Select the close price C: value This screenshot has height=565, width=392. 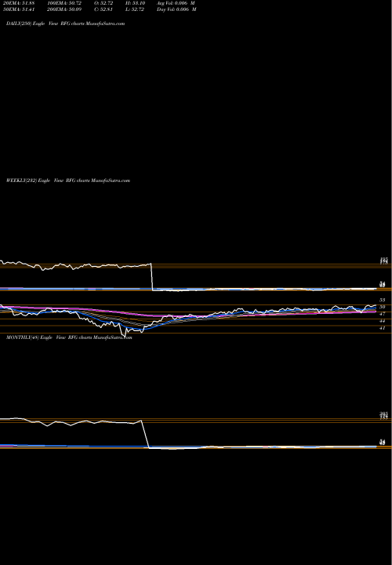point(103,9)
